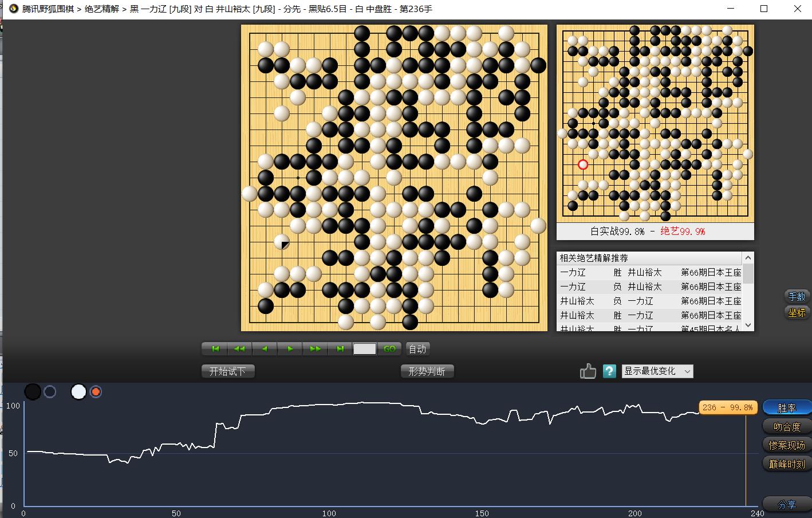Image resolution: width=812 pixels, height=518 pixels.
Task: Jump to first move with rewind-to-start icon
Action: coord(214,348)
